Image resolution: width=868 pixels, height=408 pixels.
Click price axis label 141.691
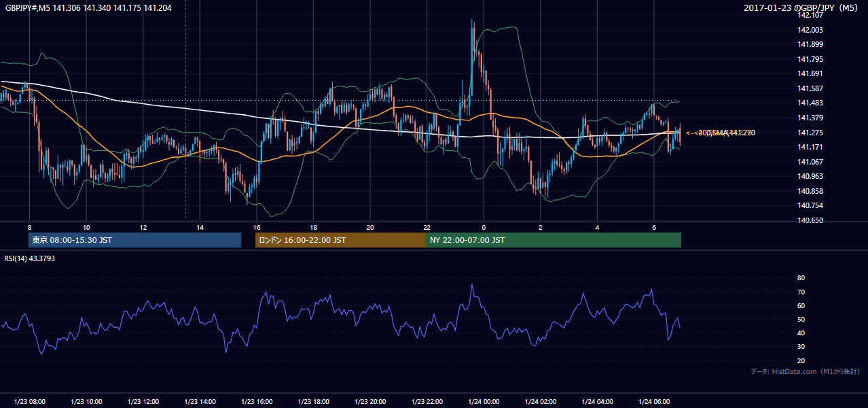point(811,73)
